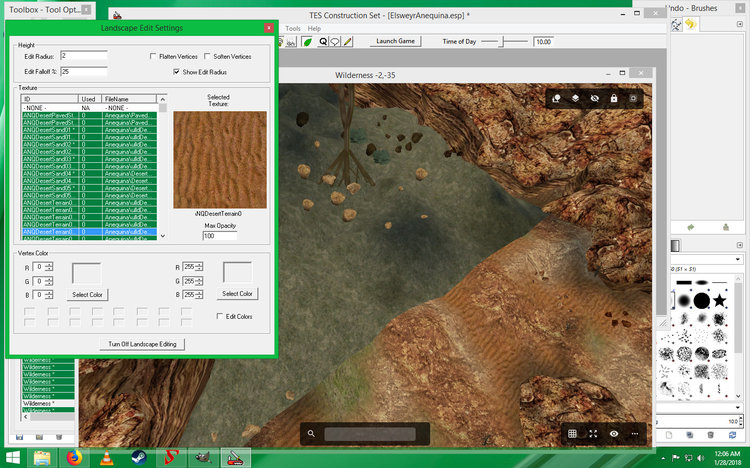
Task: Click the delete brush trash icon
Action: [710, 435]
